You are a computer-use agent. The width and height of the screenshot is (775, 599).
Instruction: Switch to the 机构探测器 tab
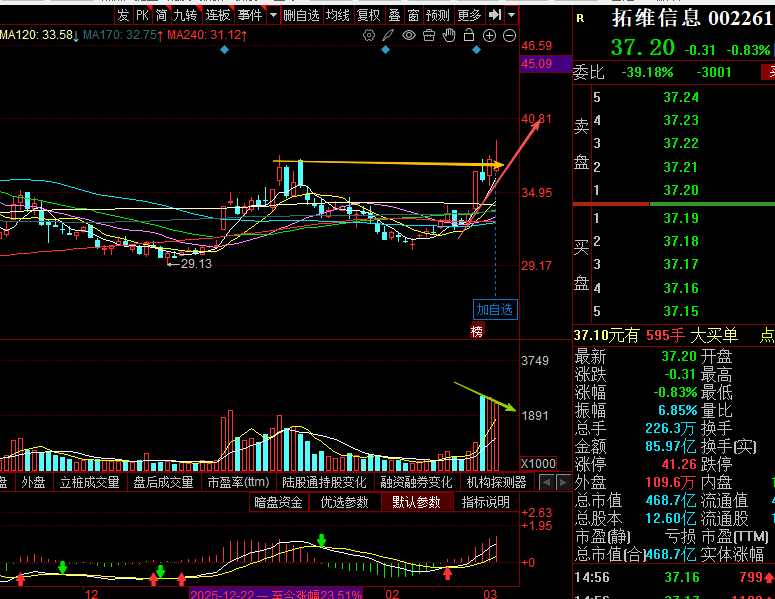(x=497, y=482)
